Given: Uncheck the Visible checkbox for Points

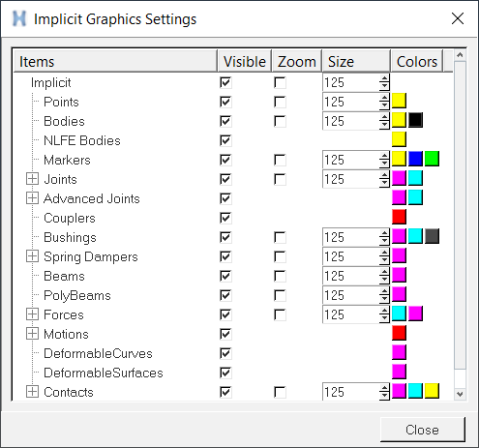Looking at the screenshot, I should point(225,102).
